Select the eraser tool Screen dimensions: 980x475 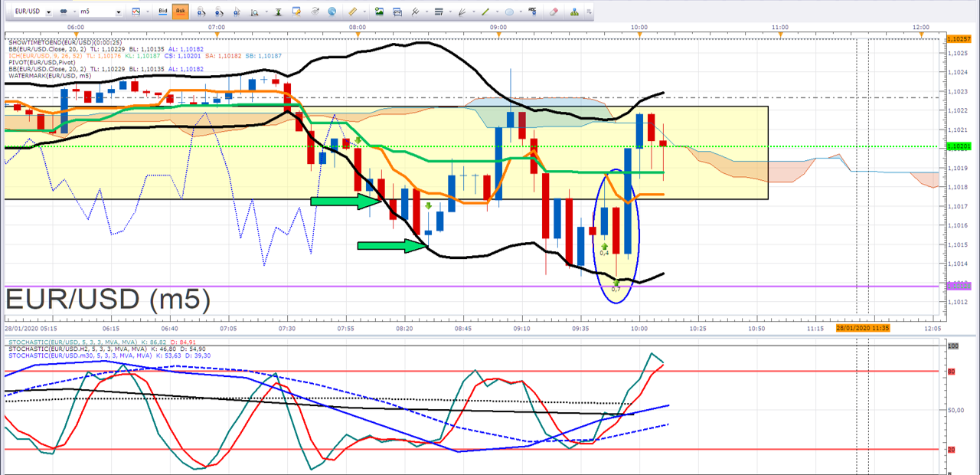(x=554, y=11)
